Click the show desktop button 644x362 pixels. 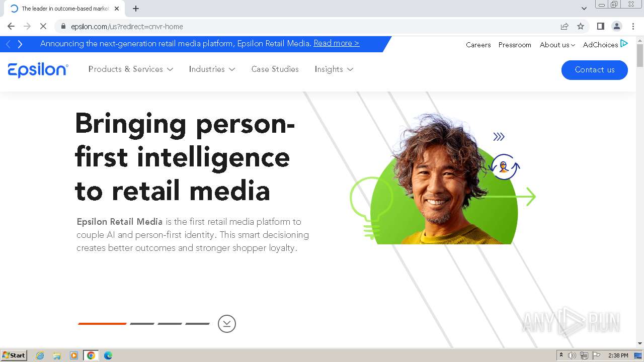tap(638, 355)
